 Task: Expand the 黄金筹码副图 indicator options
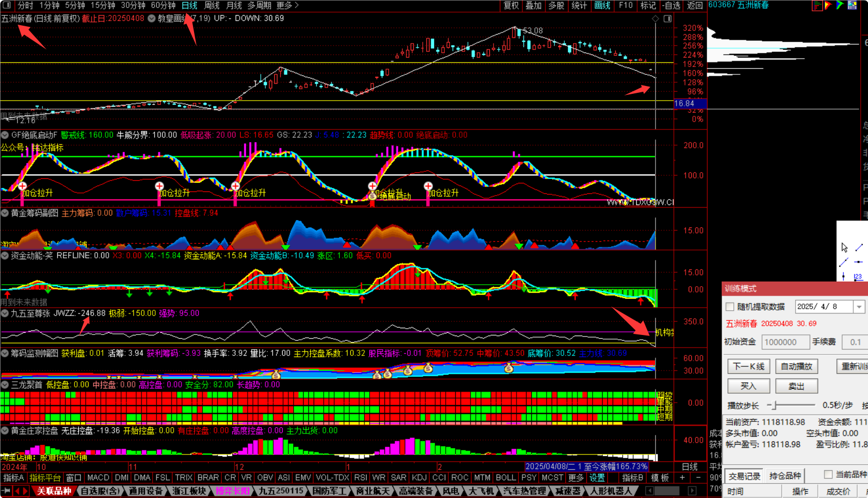pyautogui.click(x=5, y=213)
